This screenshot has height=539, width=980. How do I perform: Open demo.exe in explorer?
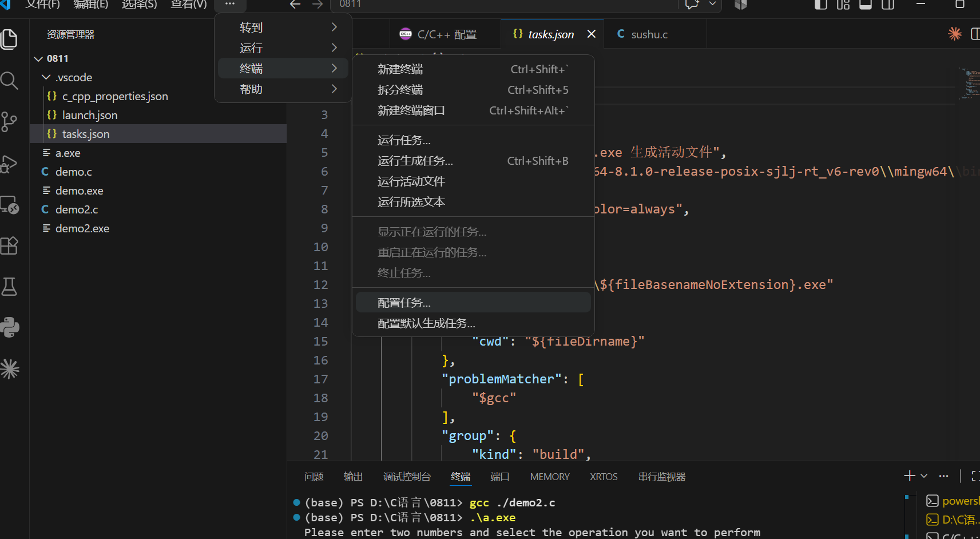pos(79,191)
